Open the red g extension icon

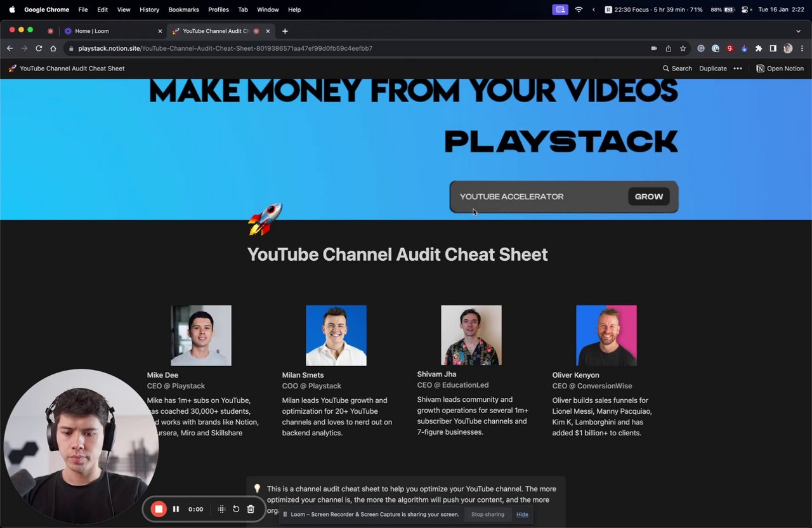coord(730,48)
